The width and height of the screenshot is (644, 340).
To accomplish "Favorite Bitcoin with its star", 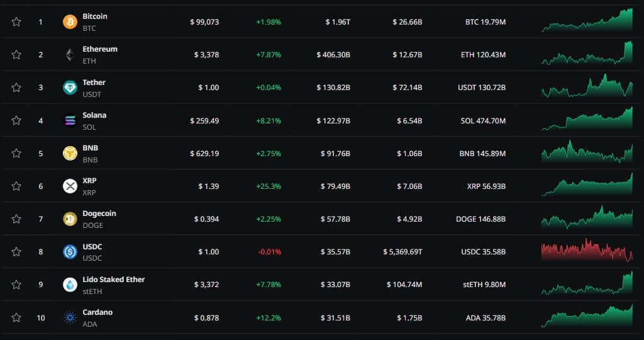I will pos(16,22).
